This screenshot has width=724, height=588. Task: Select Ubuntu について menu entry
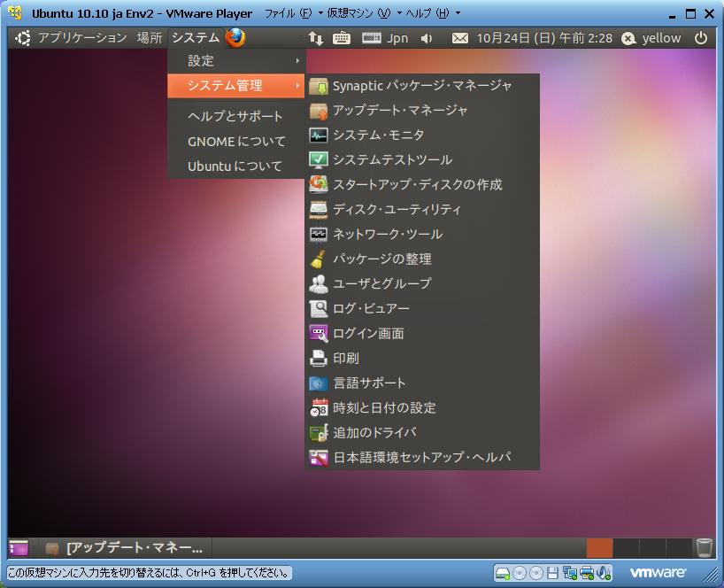tap(236, 166)
